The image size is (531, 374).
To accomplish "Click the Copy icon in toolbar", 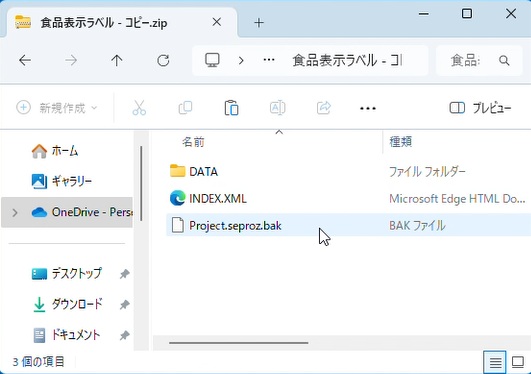I will (185, 108).
